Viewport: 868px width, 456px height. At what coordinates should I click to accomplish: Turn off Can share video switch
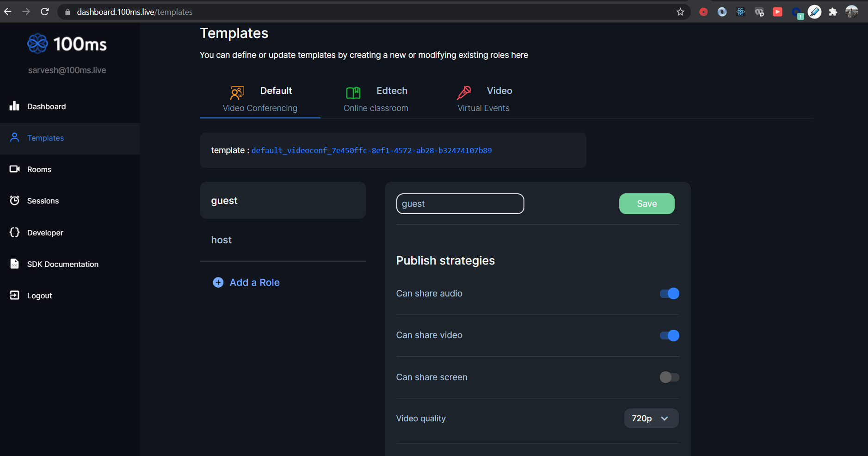click(x=669, y=335)
